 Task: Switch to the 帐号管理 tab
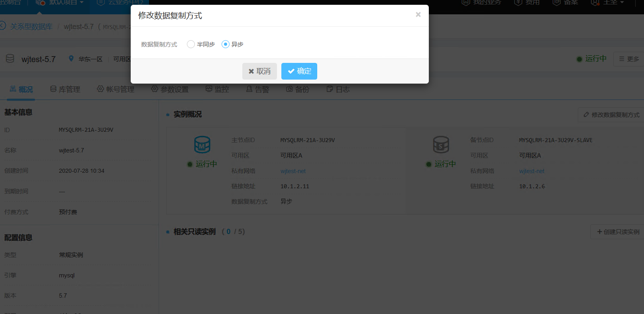[116, 90]
